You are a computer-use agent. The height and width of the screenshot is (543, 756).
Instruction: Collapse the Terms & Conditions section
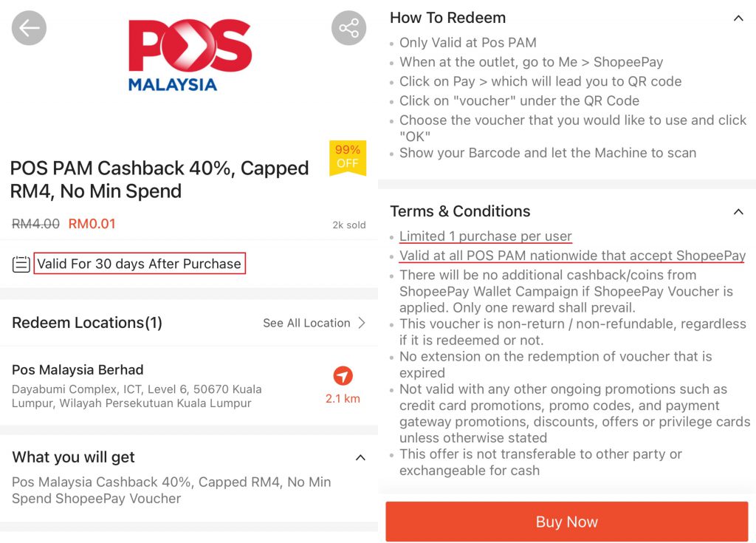(738, 212)
